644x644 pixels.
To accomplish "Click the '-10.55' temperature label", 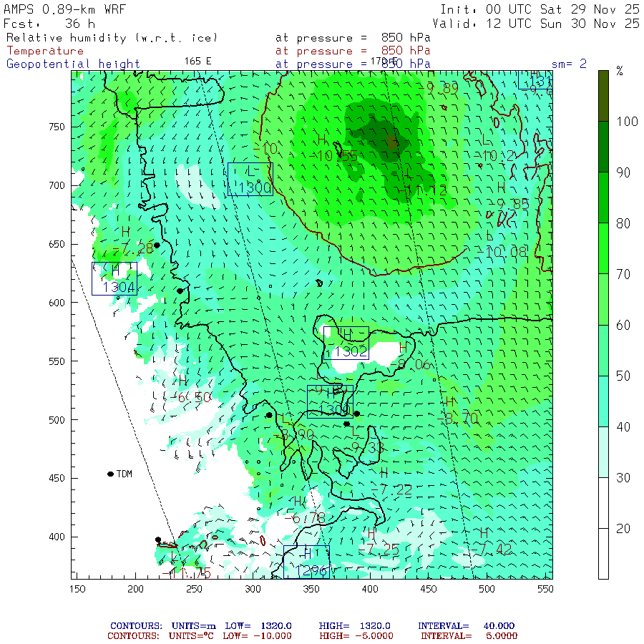I will (333, 156).
